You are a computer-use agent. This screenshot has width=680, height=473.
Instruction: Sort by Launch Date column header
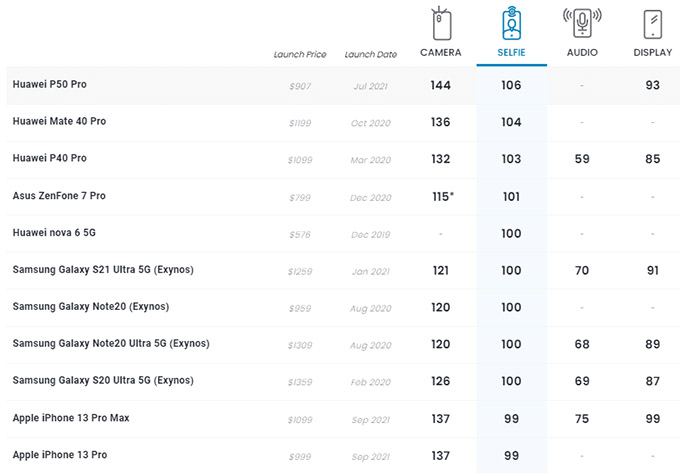tap(370, 54)
